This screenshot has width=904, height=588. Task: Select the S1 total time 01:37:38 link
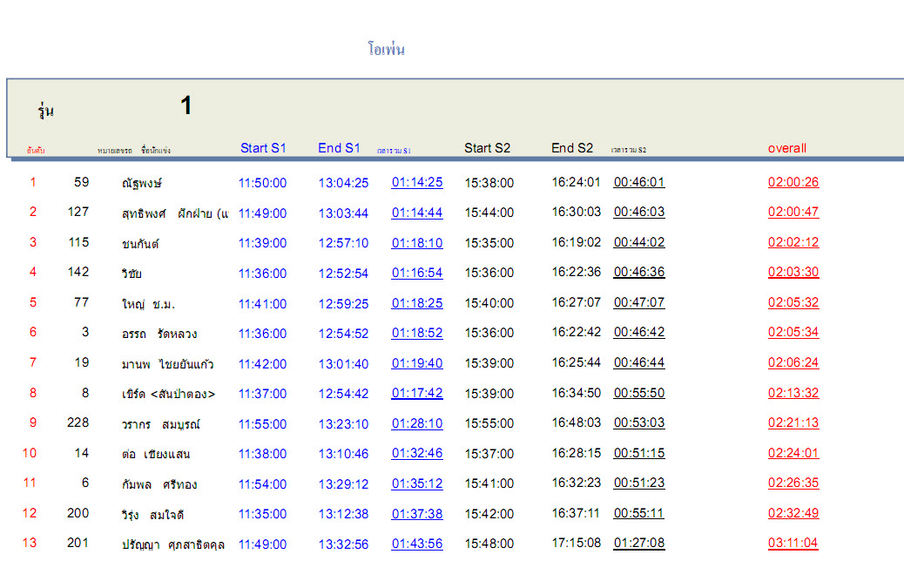[416, 514]
